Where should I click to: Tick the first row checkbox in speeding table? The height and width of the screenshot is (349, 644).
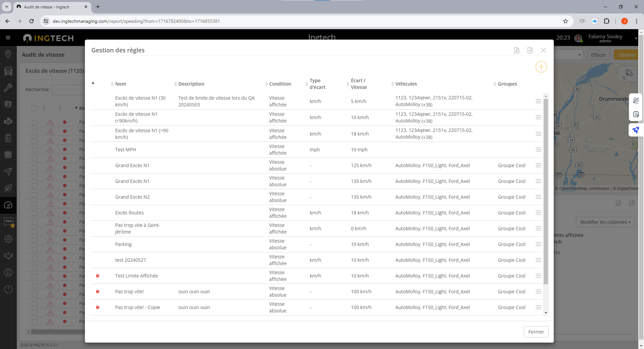34,122
